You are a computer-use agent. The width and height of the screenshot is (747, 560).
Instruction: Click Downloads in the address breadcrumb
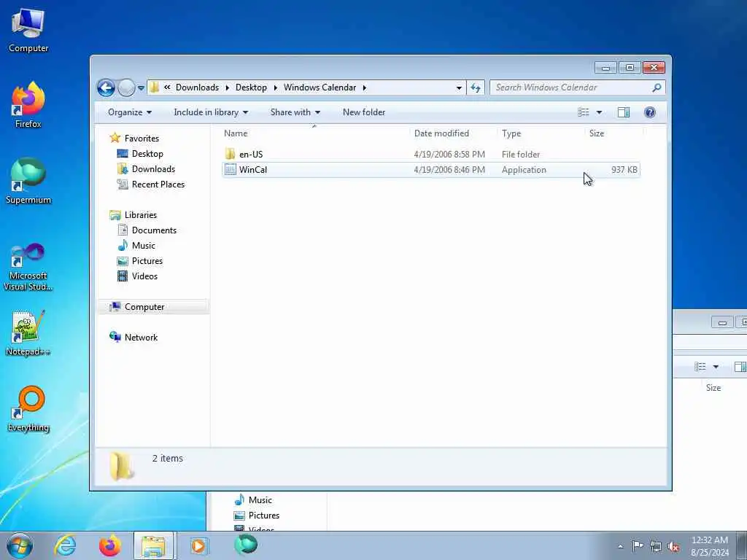[197, 87]
